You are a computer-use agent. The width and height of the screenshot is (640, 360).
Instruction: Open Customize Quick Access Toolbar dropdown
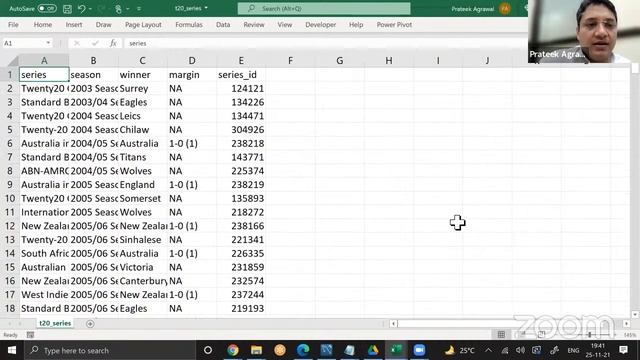pyautogui.click(x=139, y=9)
